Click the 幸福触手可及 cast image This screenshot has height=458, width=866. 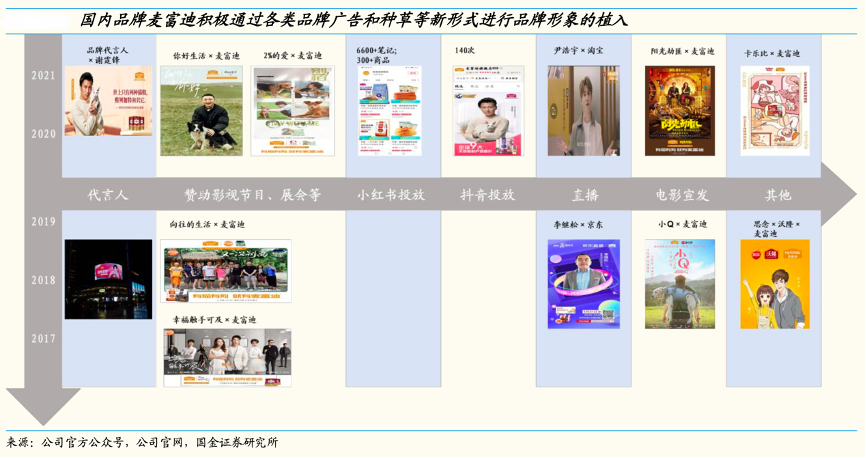pos(227,357)
